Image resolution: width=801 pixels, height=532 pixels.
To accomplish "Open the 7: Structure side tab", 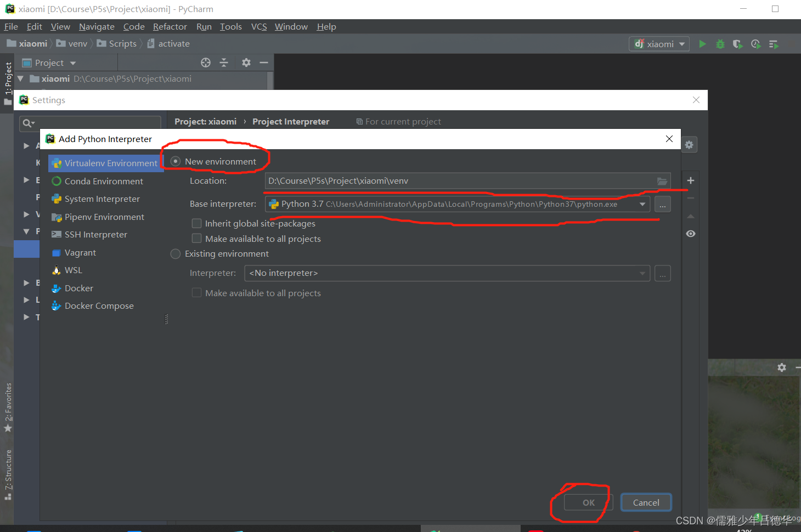I will point(8,475).
